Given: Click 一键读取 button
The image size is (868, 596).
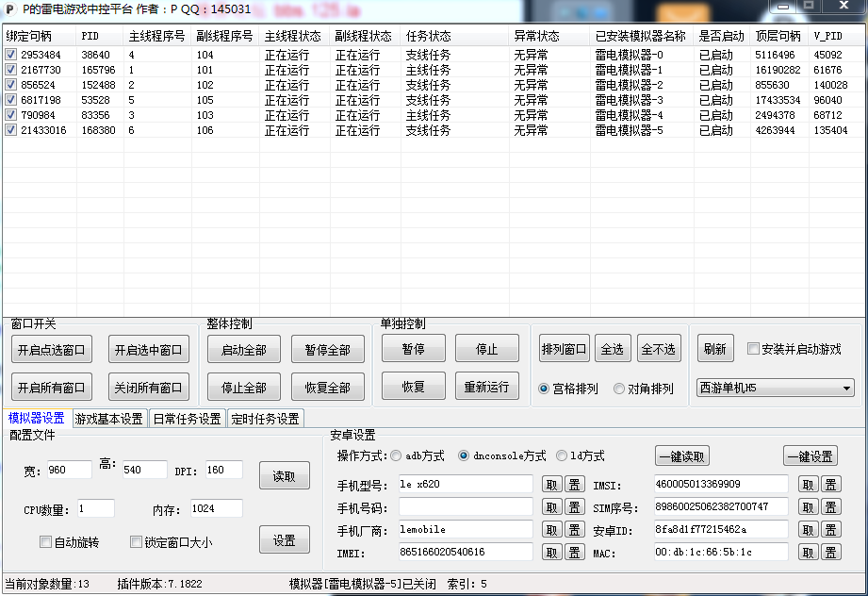Looking at the screenshot, I should 682,455.
